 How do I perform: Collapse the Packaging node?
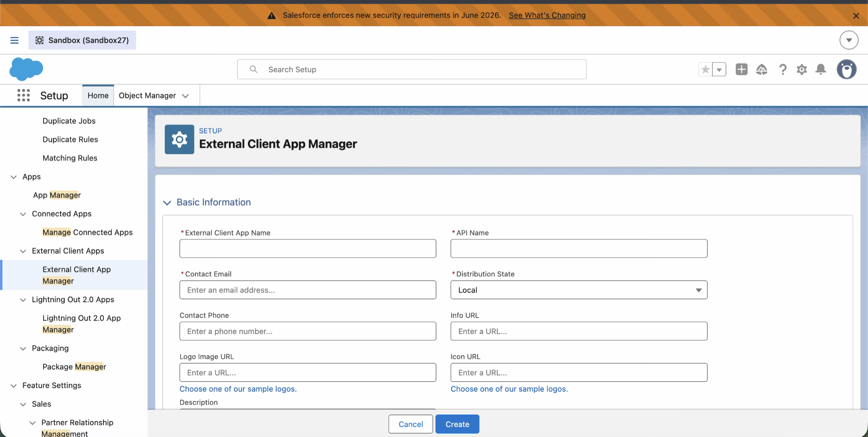click(x=23, y=348)
